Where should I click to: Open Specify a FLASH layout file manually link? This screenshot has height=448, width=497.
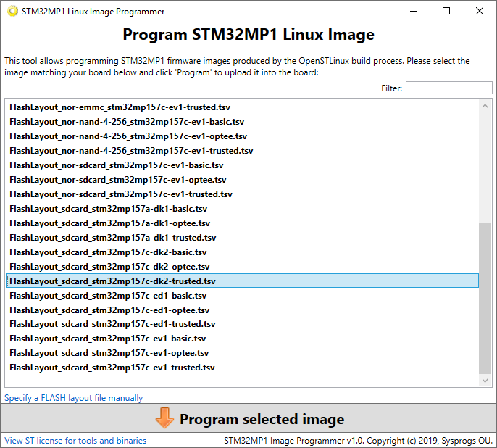tap(74, 397)
